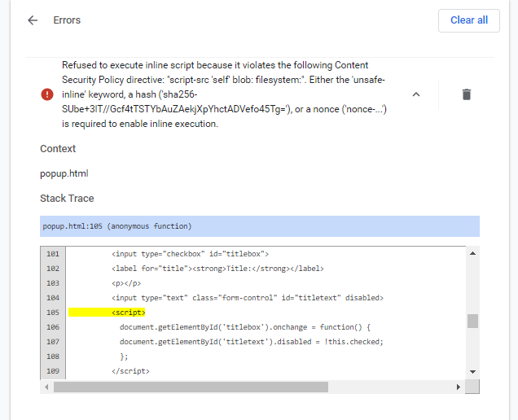This screenshot has height=420, width=518.
Task: Click the vertical scrollbar thumb in code view
Action: click(x=472, y=321)
